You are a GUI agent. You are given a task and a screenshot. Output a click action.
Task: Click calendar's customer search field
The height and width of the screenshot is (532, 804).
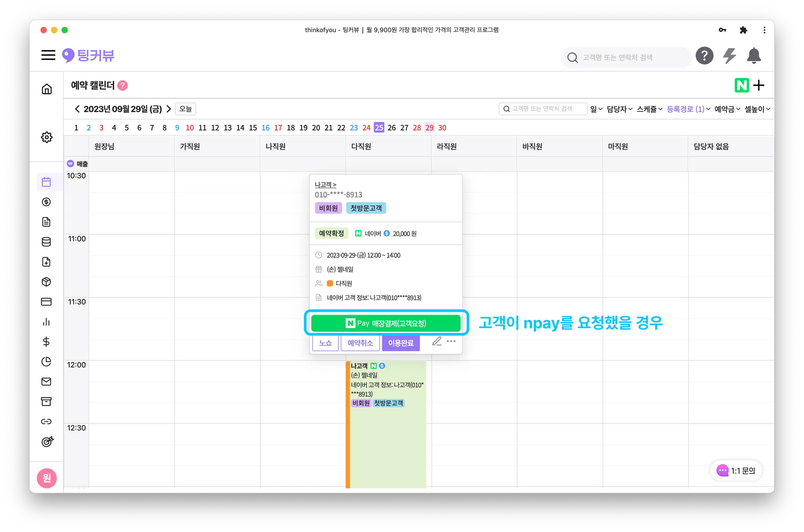coord(543,109)
